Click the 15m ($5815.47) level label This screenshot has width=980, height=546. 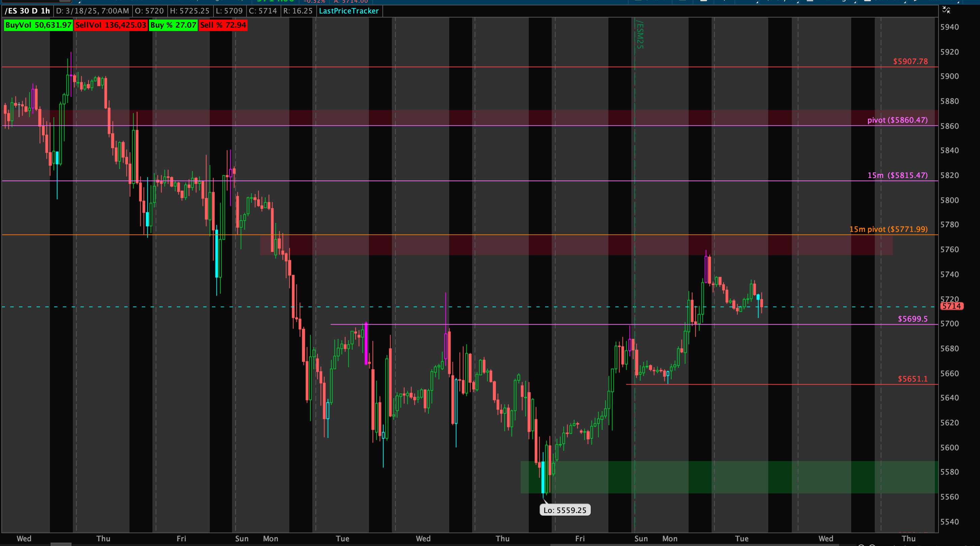[897, 175]
